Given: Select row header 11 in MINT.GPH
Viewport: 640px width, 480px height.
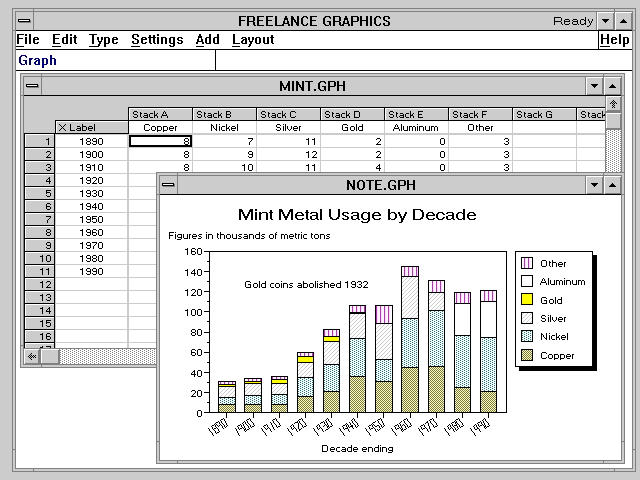Looking at the screenshot, I should click(39, 271).
